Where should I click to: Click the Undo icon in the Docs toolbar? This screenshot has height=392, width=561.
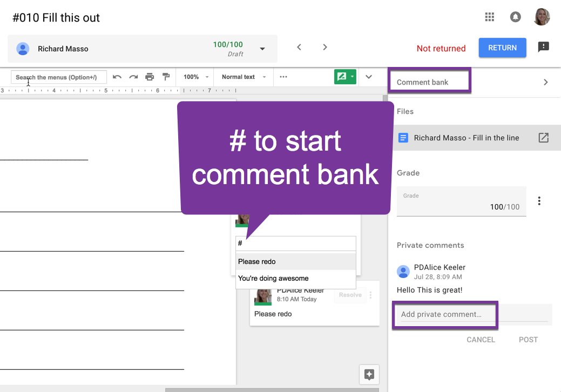[x=118, y=77]
